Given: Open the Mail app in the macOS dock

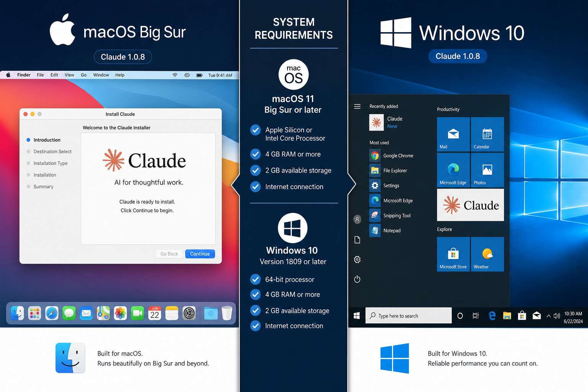Looking at the screenshot, I should [86, 313].
